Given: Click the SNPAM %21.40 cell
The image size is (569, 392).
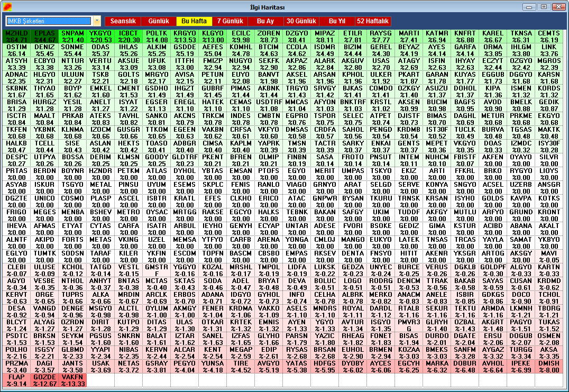Looking at the screenshot, I should pyautogui.click(x=72, y=37).
